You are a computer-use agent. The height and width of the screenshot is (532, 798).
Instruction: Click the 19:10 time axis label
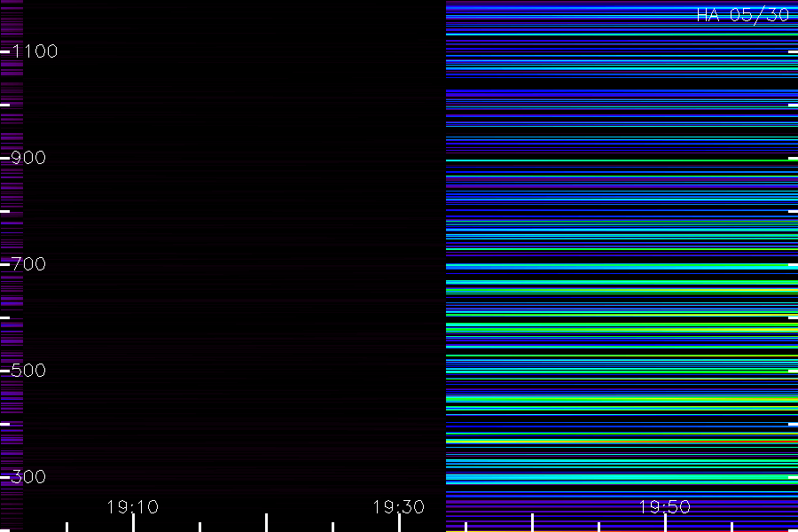pos(133,507)
